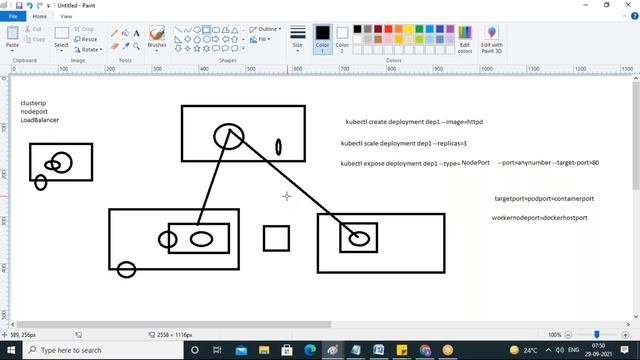Choose the Cloud callout shape
Image resolution: width=640 pixels, height=360 pixels.
[x=235, y=49]
